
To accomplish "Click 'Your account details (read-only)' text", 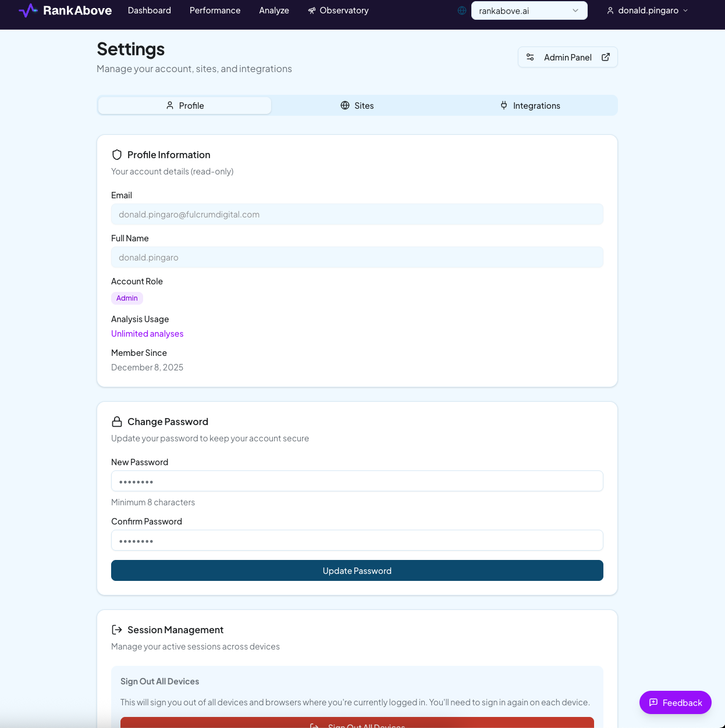I will [x=172, y=172].
